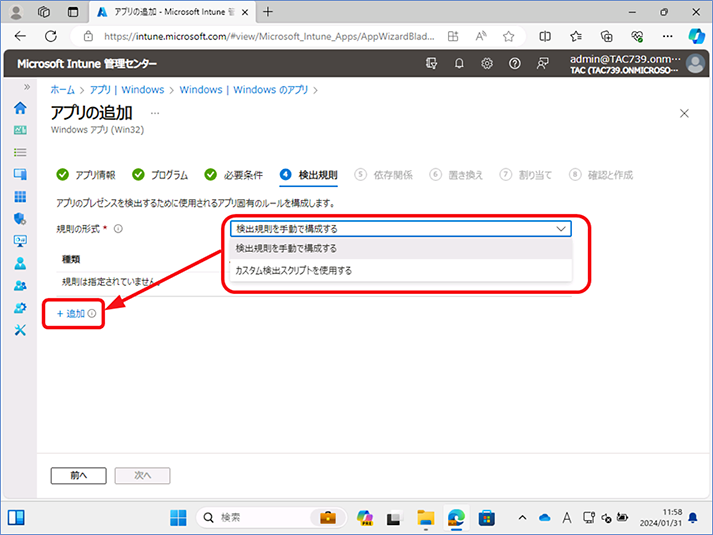713x535 pixels.
Task: Expand the sidebar with the double chevron
Action: 27,87
